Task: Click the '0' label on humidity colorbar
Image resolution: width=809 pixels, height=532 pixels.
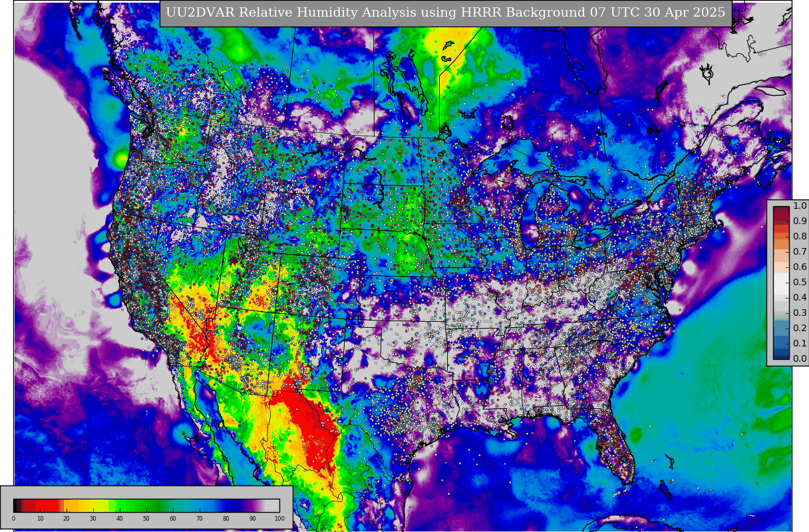Action: [x=13, y=519]
